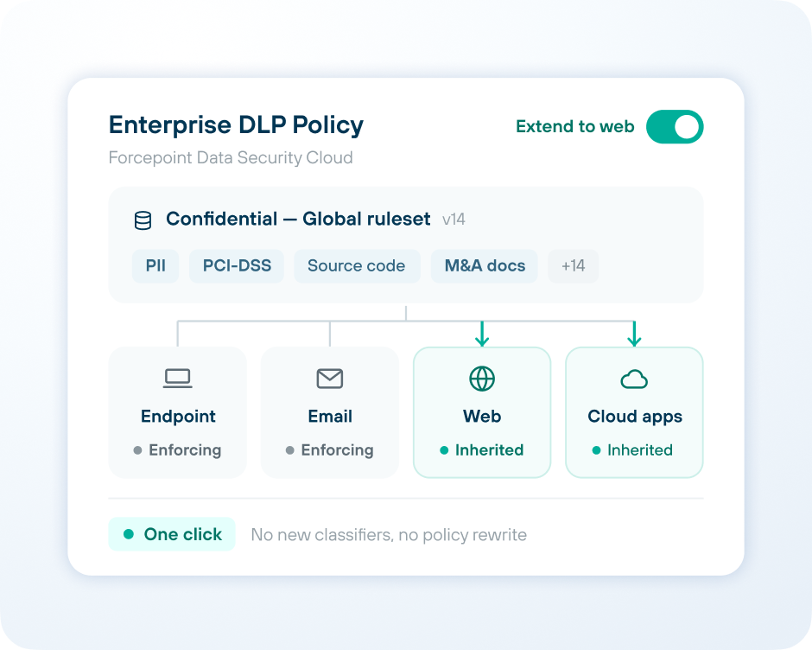Screen dimensions: 812x650
Task: Click Forcepoint Data Security Cloud subtitle
Action: (x=231, y=157)
